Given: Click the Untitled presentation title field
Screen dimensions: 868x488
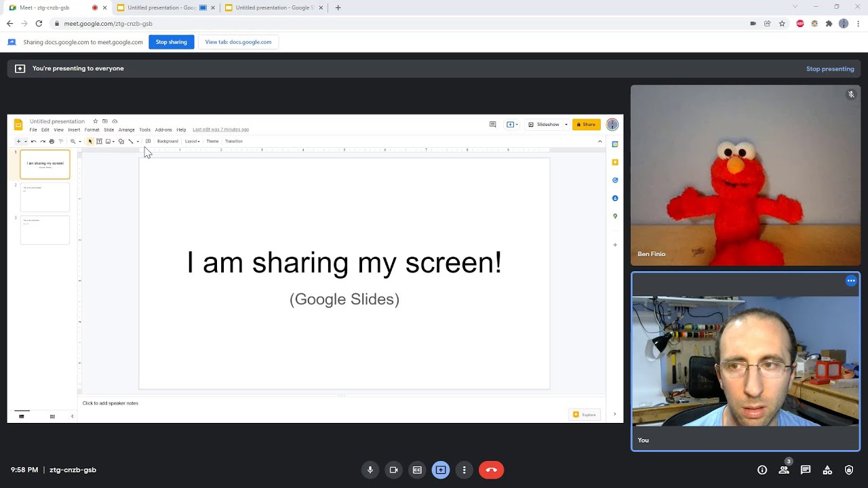Looking at the screenshot, I should point(57,121).
